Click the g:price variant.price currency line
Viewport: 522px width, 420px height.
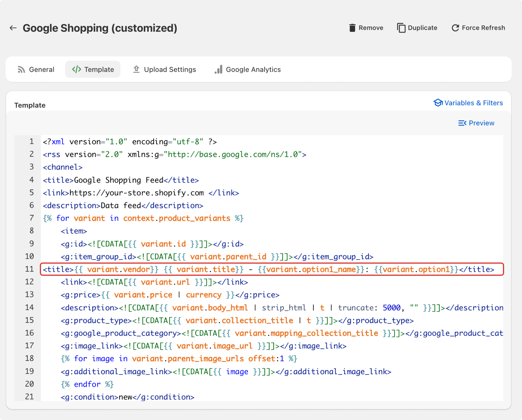point(170,295)
